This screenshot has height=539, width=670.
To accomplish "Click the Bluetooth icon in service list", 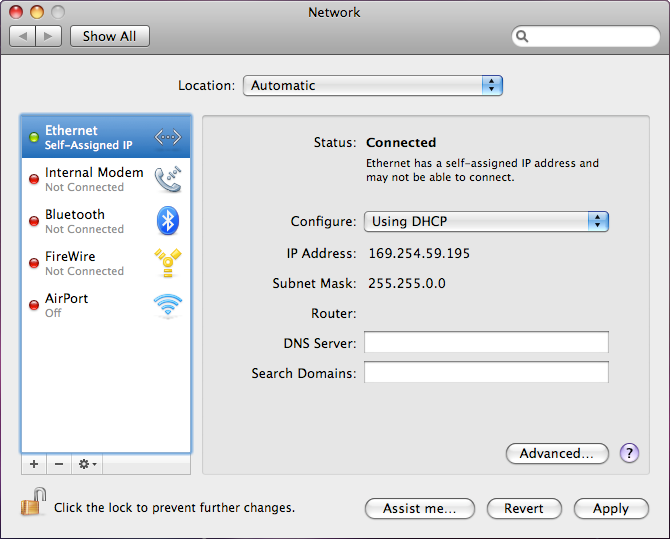I will pyautogui.click(x=167, y=221).
